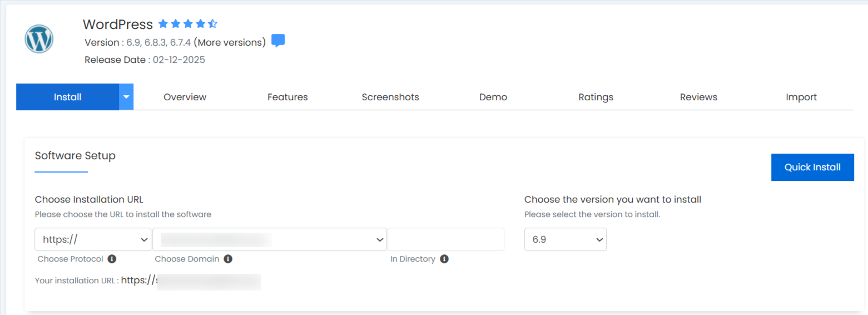The image size is (868, 315).
Task: Click the Software Setup heading
Action: pyautogui.click(x=75, y=155)
